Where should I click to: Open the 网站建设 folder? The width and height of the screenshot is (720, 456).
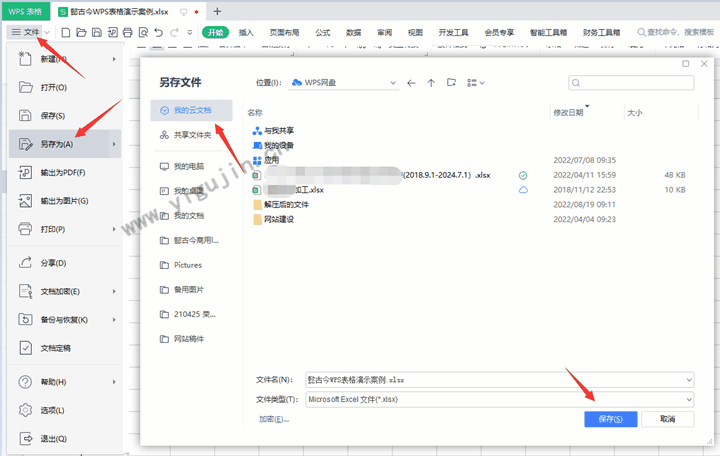(273, 219)
